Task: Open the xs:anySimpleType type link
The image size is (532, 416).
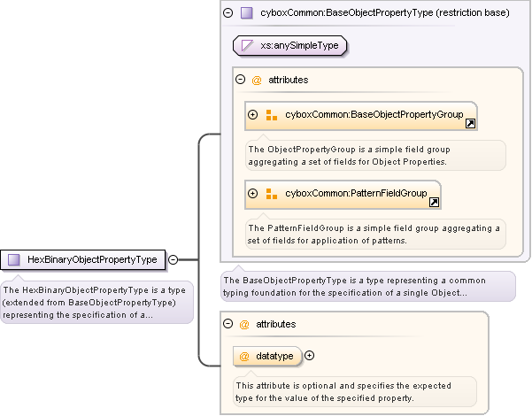Action: (299, 45)
